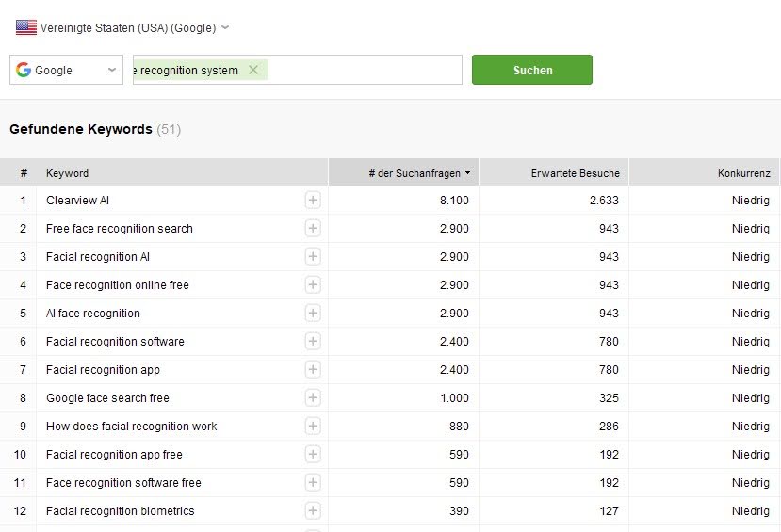Image resolution: width=781 pixels, height=532 pixels.
Task: Add Clearview AI keyword with plus icon
Action: pos(313,200)
